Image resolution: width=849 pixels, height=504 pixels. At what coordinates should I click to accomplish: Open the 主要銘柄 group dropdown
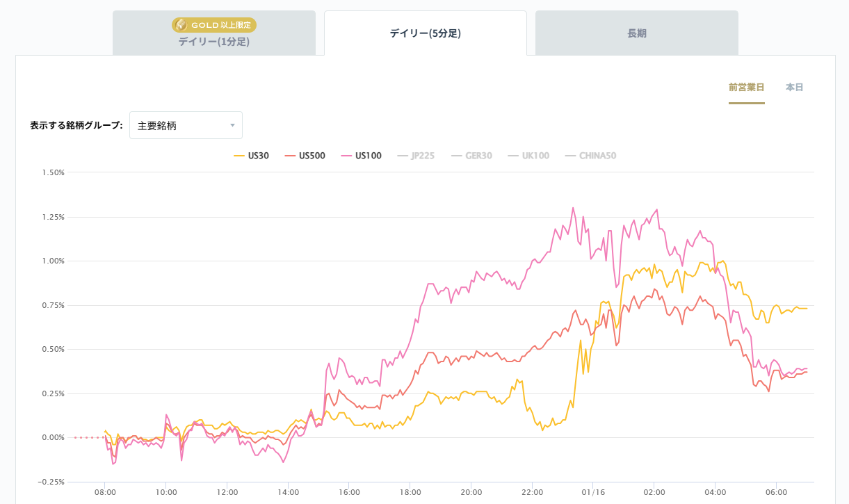coord(186,125)
